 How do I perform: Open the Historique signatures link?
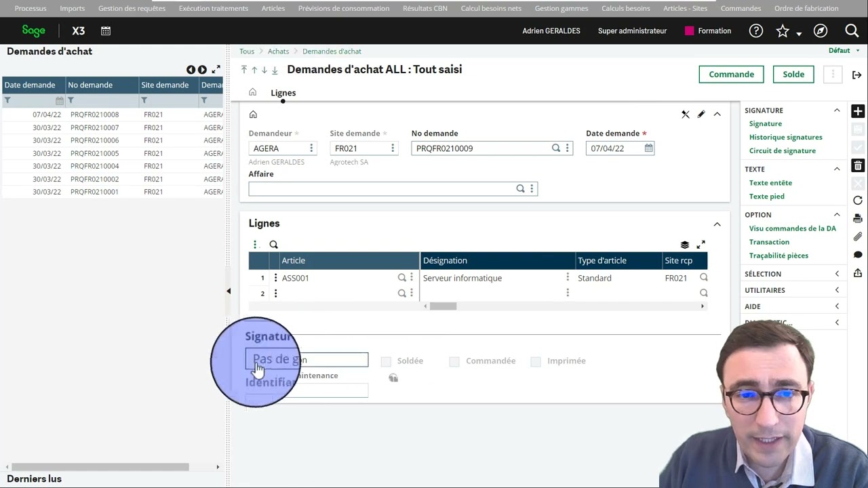tap(786, 137)
